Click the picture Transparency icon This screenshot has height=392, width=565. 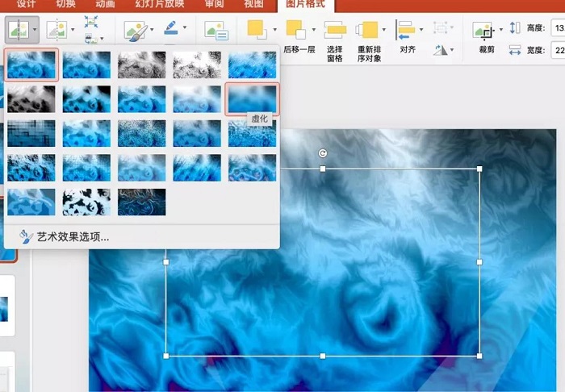pyautogui.click(x=56, y=31)
